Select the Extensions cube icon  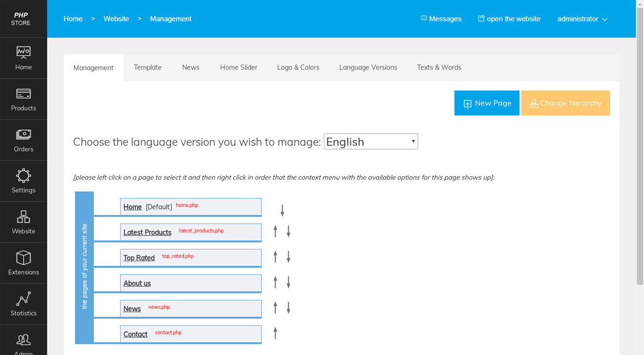coord(23,263)
